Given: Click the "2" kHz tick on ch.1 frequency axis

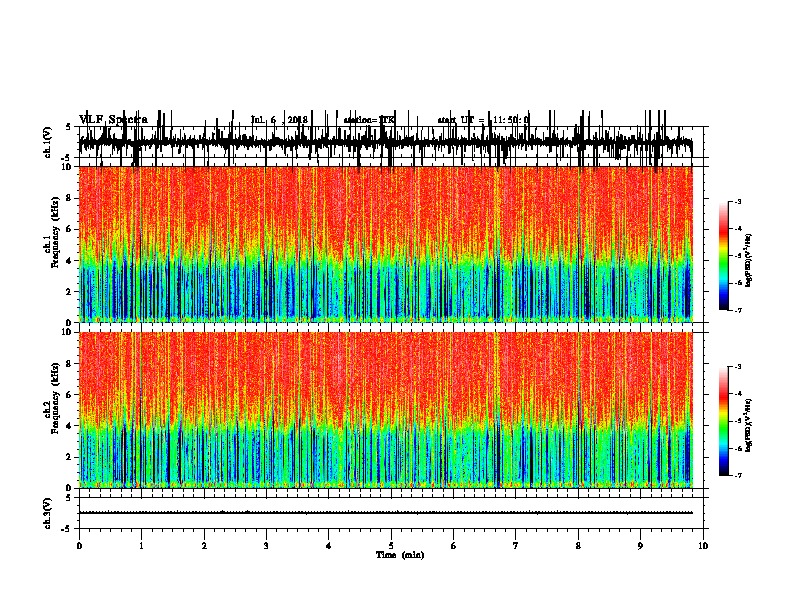Looking at the screenshot, I should click(x=70, y=291).
